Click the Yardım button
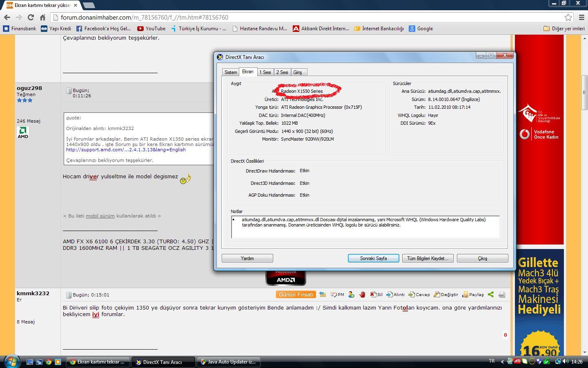The image size is (588, 368). tap(247, 258)
